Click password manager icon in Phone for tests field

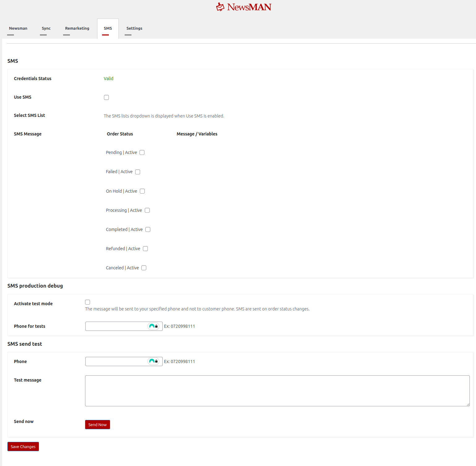point(153,326)
